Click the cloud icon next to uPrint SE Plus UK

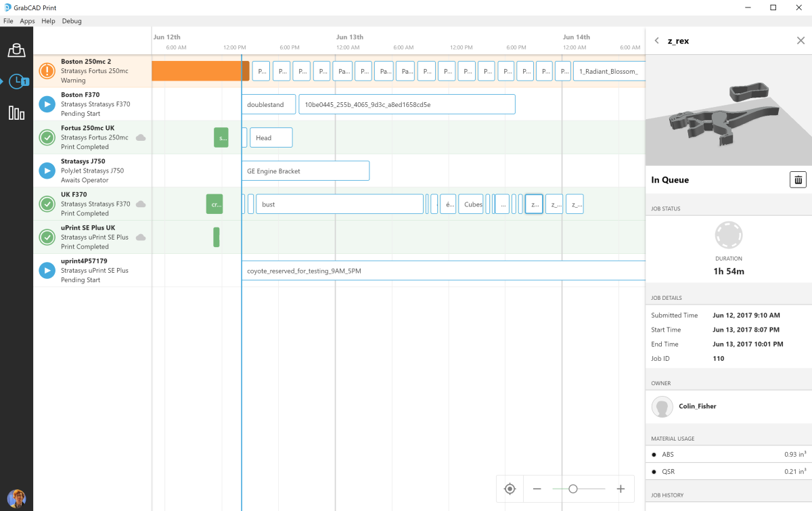[x=141, y=237]
